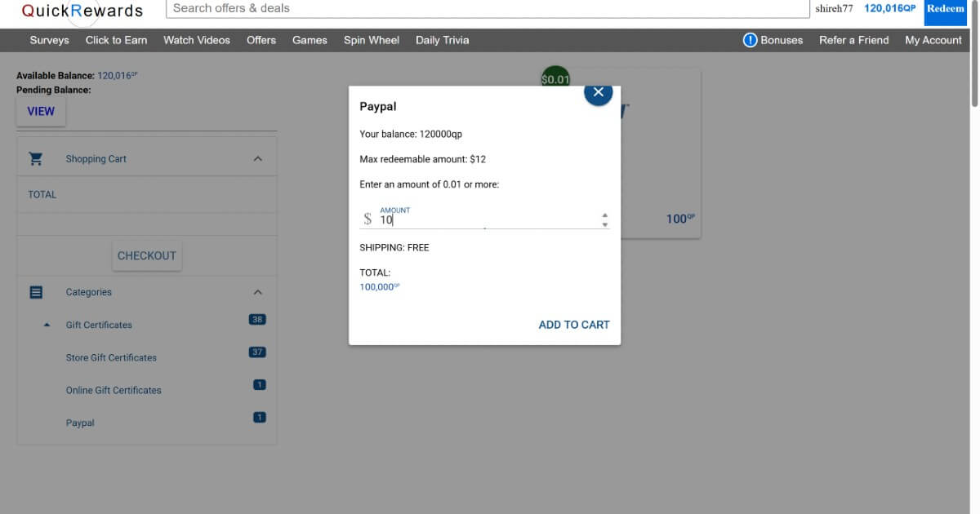This screenshot has height=514, width=980.
Task: Open the Spin Wheel page
Action: pyautogui.click(x=372, y=40)
